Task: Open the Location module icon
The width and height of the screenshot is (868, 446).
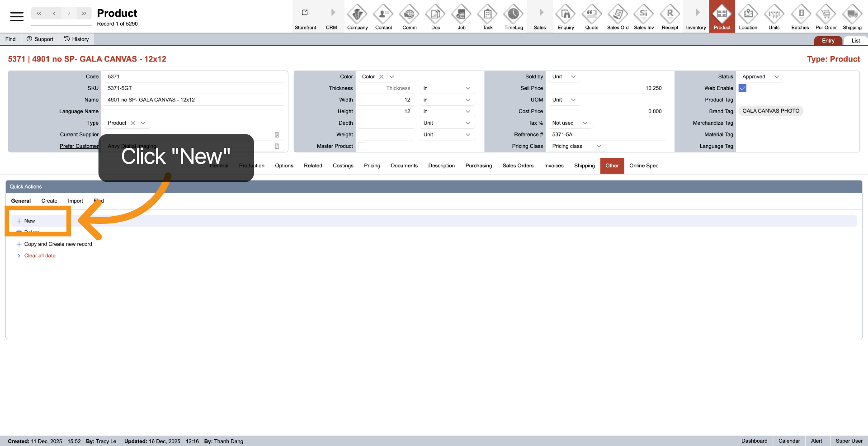Action: (x=748, y=14)
